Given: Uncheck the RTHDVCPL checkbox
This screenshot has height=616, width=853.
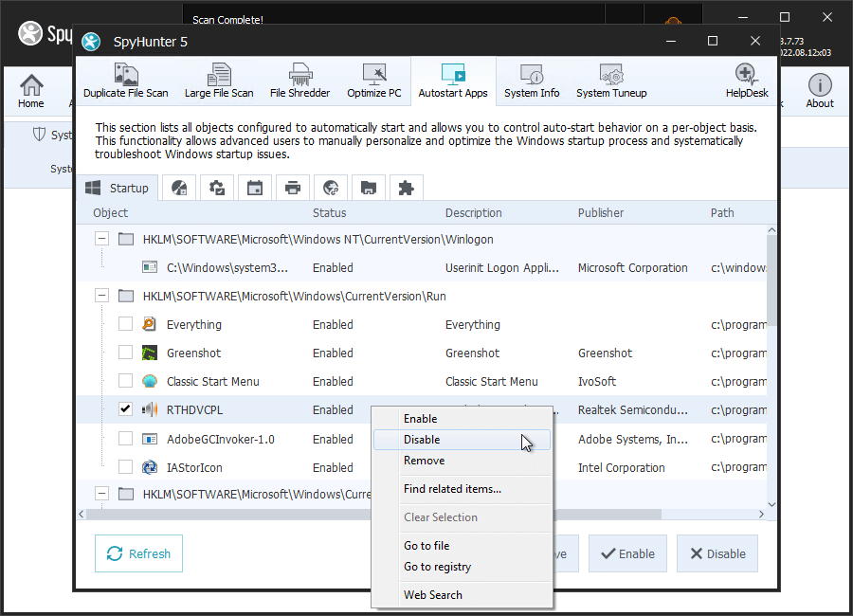Looking at the screenshot, I should (125, 410).
